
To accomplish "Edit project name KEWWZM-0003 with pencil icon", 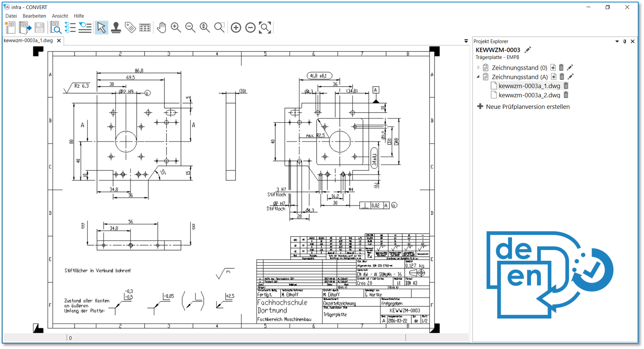I will pos(528,50).
